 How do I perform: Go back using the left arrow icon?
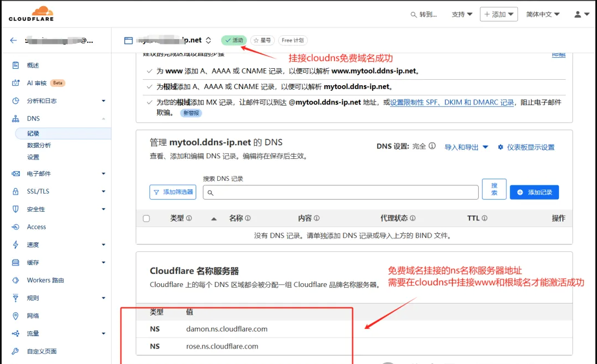pyautogui.click(x=13, y=40)
